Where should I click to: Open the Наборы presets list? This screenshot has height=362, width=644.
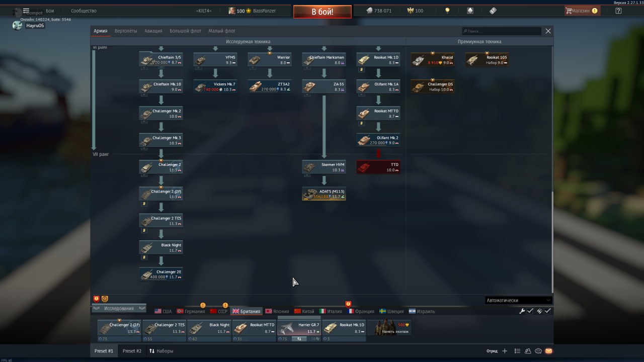[161, 351]
